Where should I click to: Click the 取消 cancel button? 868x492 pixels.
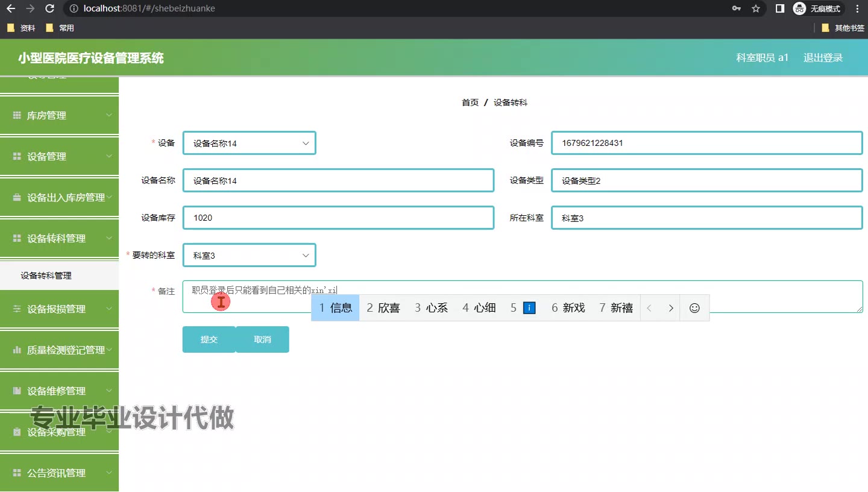coord(262,339)
